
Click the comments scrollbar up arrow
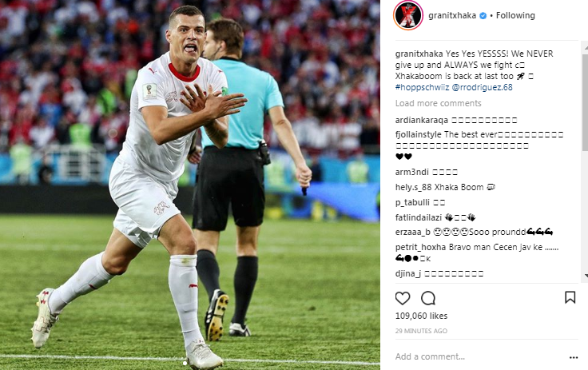pos(586,48)
